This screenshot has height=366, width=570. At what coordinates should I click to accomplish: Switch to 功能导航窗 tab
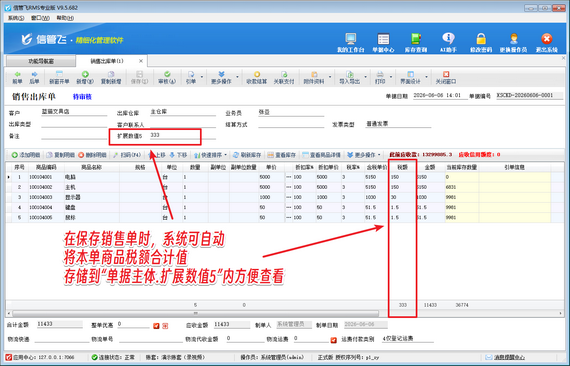point(41,61)
